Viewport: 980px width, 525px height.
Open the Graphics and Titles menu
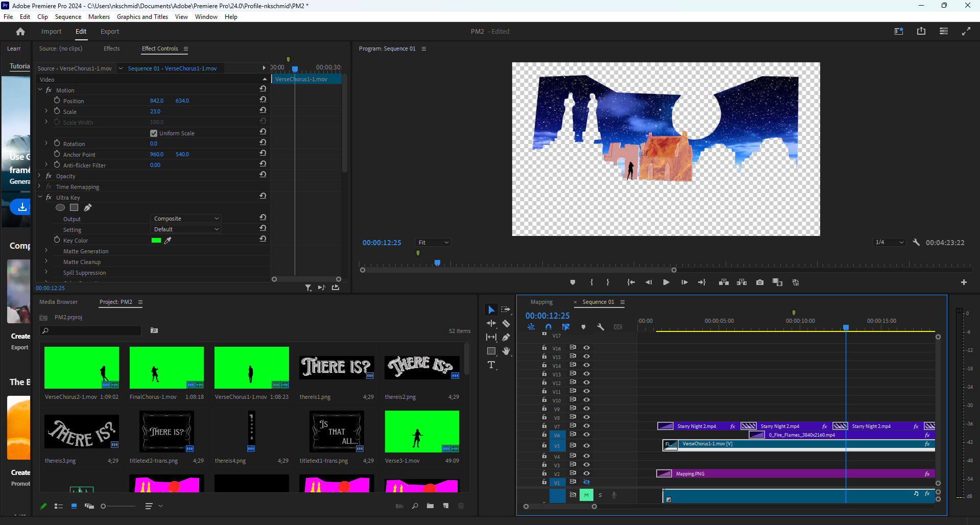coord(142,17)
